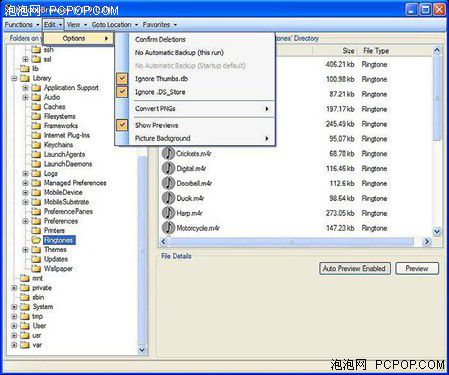
Task: Click the file list horizontal scroll left arrow
Action: [x=164, y=241]
